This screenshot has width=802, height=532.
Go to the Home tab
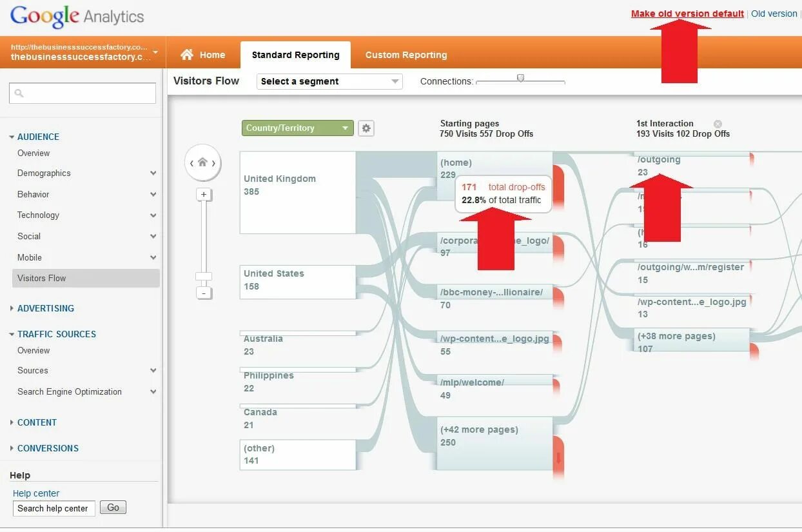[x=203, y=55]
